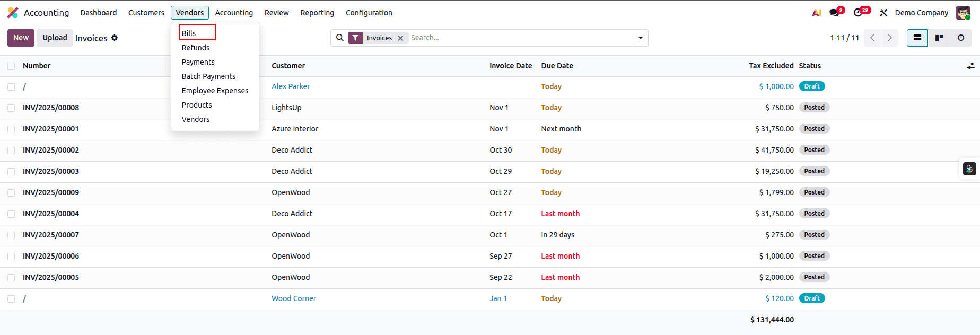The image size is (980, 335).
Task: Select checkbox for INV/2025/00008
Action: [x=11, y=108]
